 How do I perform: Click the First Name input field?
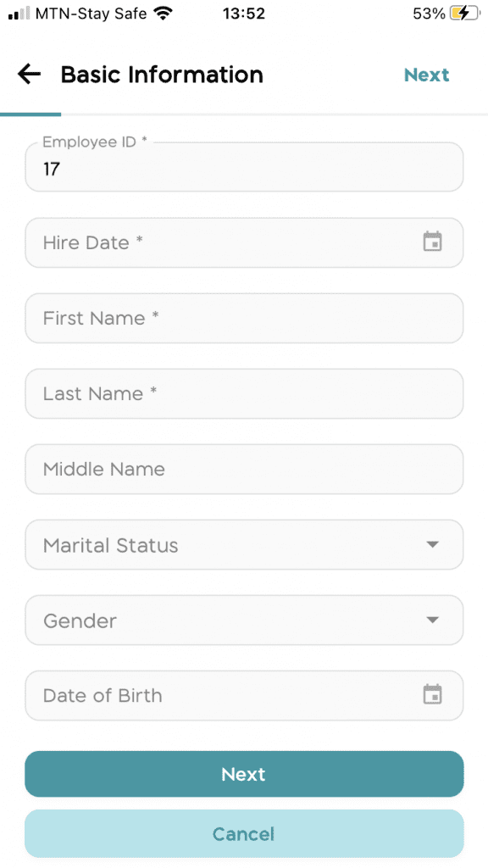(x=244, y=318)
